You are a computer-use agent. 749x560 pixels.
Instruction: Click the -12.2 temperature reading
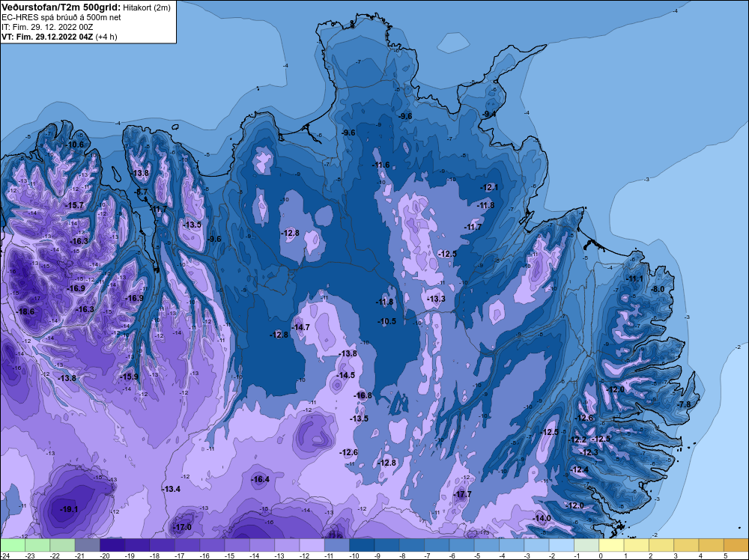click(577, 439)
